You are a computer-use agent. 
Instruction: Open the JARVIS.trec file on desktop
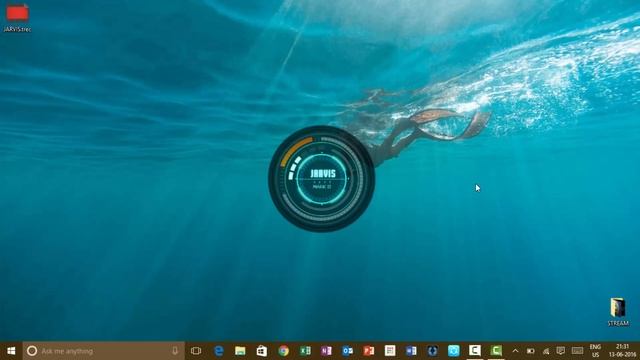(x=17, y=18)
